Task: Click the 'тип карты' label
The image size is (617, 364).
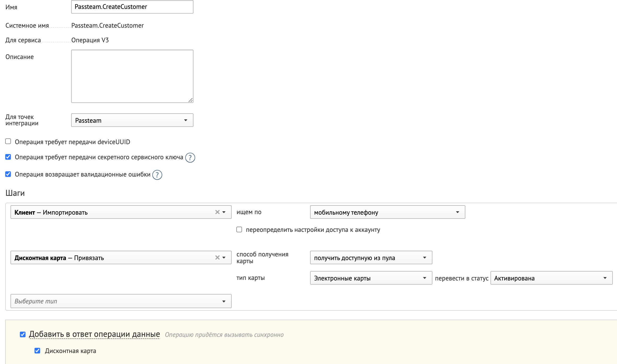Action: coord(250,278)
